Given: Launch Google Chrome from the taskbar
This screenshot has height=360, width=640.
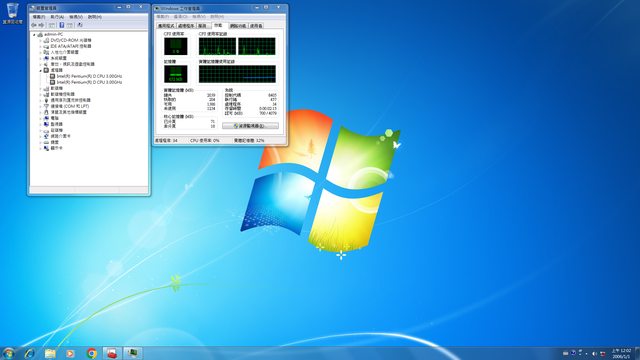Looking at the screenshot, I should (x=92, y=353).
